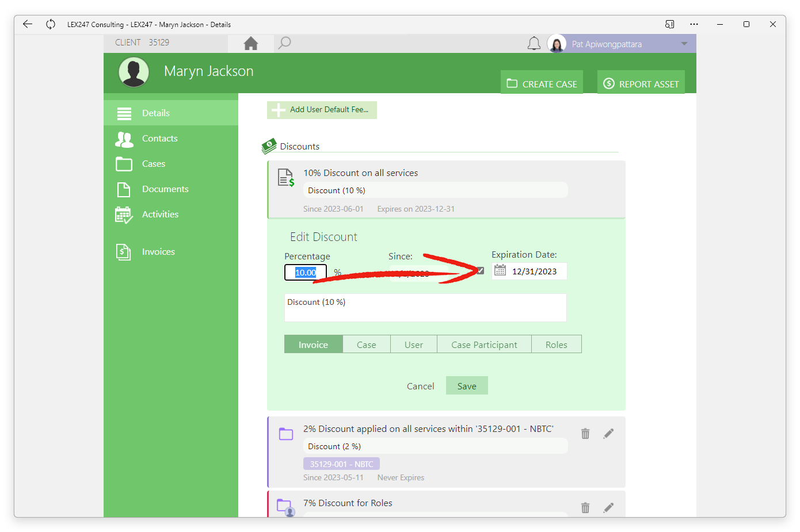This screenshot has width=800, height=532.
Task: Select the Case discount tab
Action: [367, 345]
